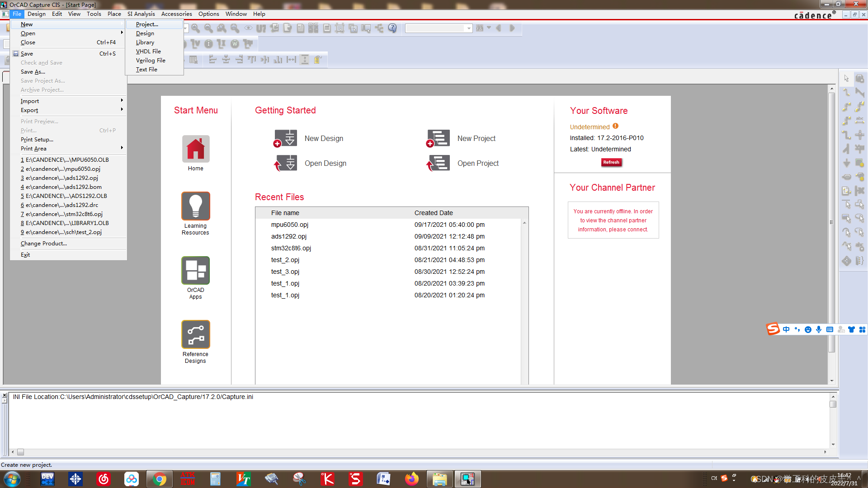Click the New Design icon
Image resolution: width=868 pixels, height=488 pixels.
[x=285, y=138]
